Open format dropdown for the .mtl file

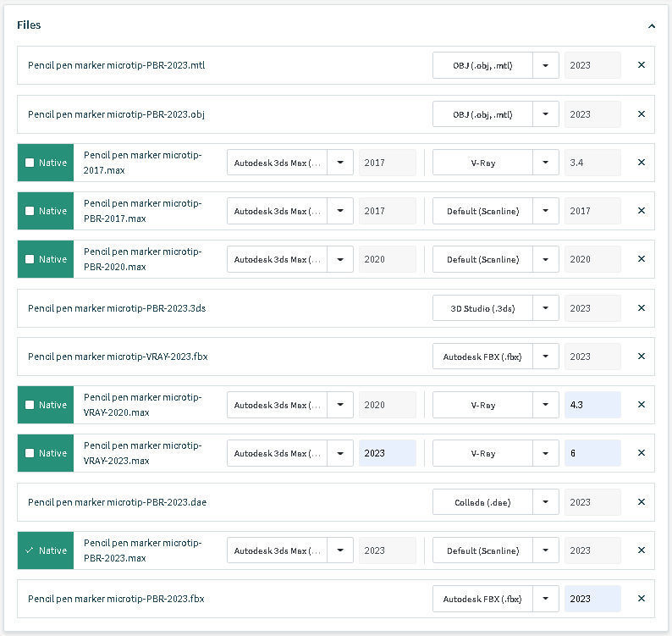tap(546, 65)
